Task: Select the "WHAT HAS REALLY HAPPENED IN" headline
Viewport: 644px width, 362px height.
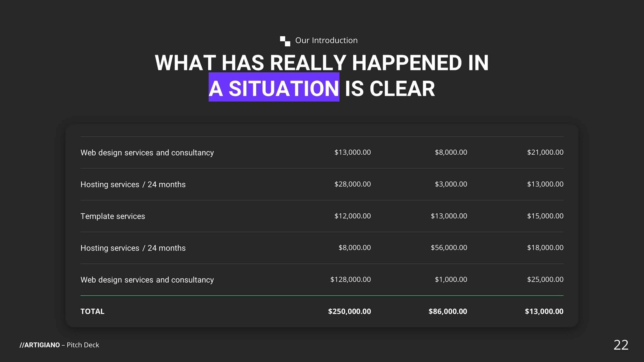Action: (321, 63)
